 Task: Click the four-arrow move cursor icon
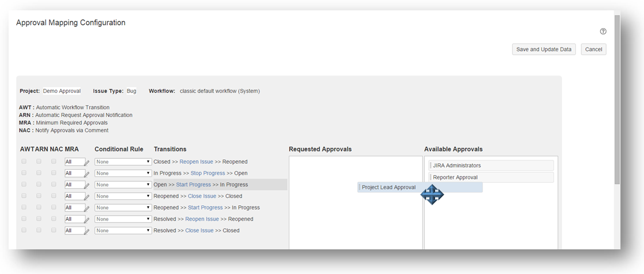(x=432, y=195)
